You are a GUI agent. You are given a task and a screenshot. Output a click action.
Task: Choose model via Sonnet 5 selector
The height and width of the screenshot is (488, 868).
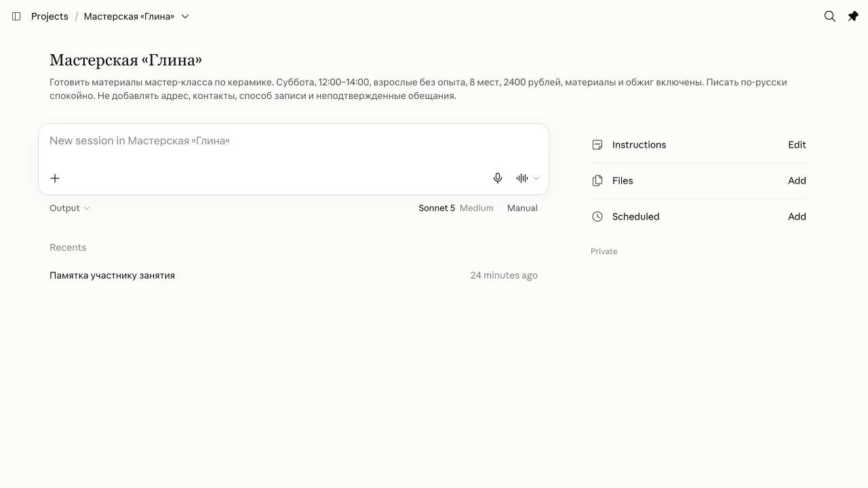[x=437, y=208]
